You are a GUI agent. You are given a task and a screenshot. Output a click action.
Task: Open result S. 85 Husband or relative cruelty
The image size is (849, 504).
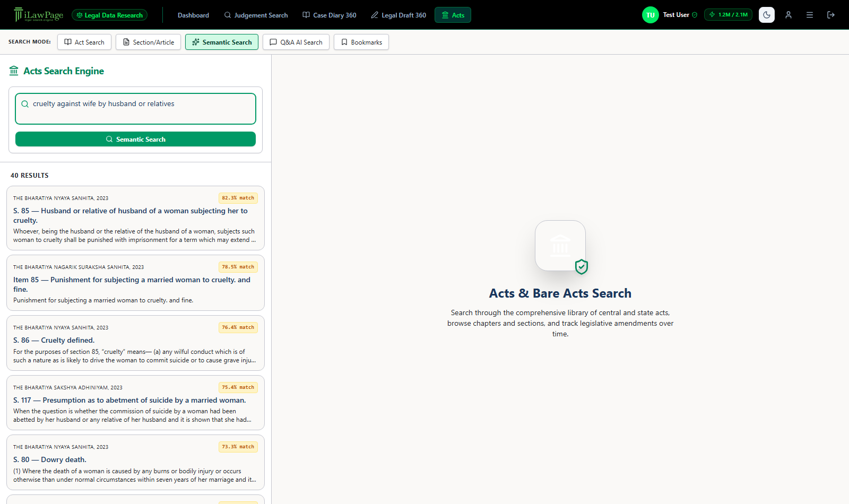pos(135,218)
